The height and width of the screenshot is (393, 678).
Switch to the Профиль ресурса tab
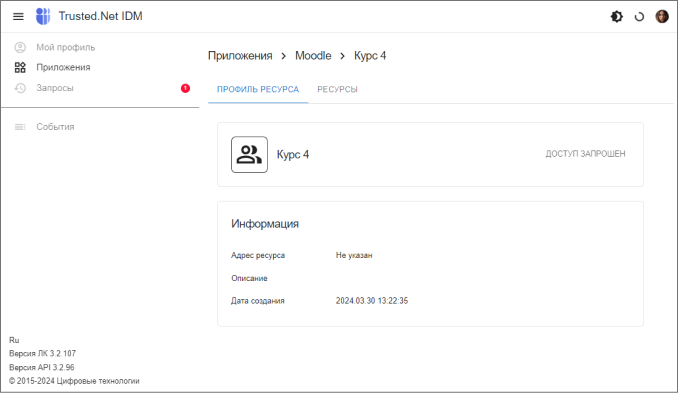258,89
